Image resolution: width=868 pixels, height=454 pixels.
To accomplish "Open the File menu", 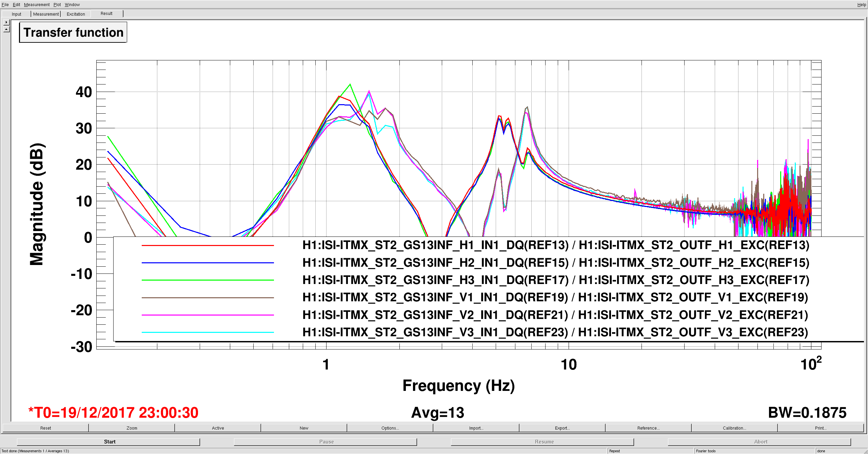I will point(5,4).
